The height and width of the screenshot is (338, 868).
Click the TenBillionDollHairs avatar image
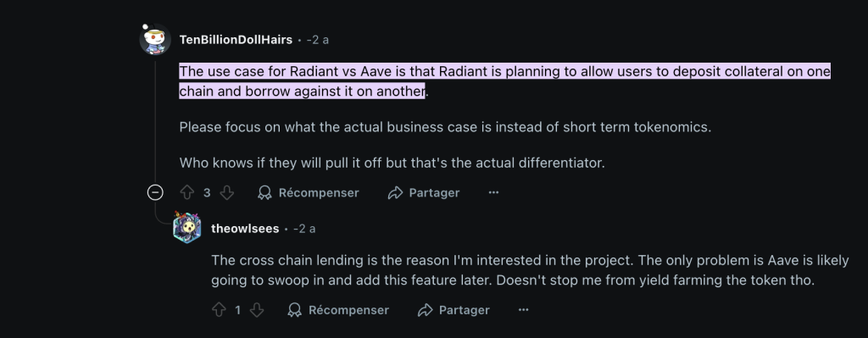tap(155, 39)
